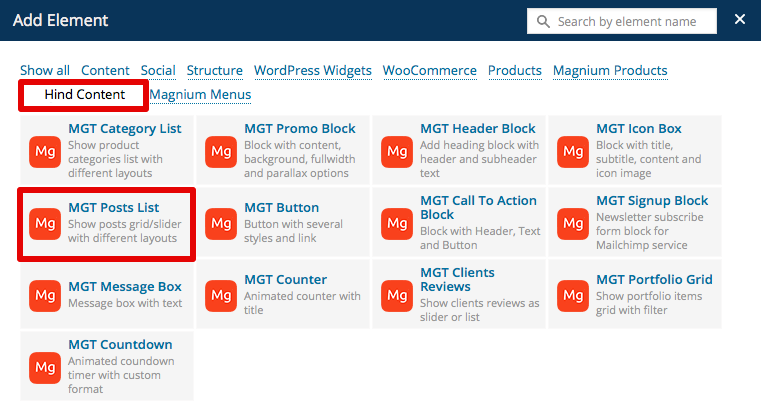Viewport: 761px width, 420px height.
Task: Select the MGT Message Box icon
Action: pyautogui.click(x=44, y=295)
